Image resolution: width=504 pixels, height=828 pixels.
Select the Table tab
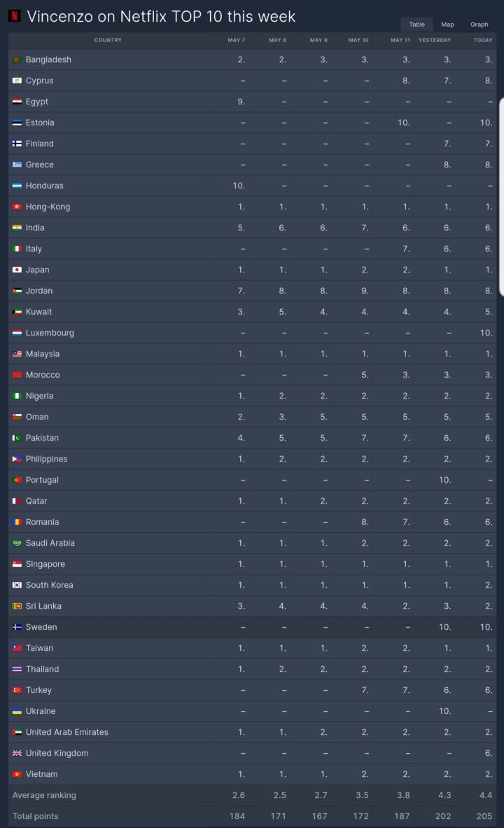[x=416, y=25]
